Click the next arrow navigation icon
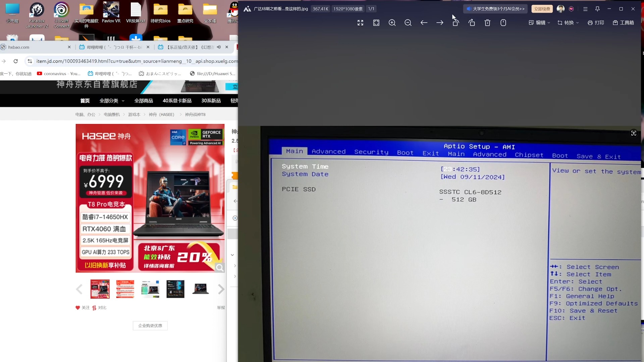 pyautogui.click(x=440, y=22)
